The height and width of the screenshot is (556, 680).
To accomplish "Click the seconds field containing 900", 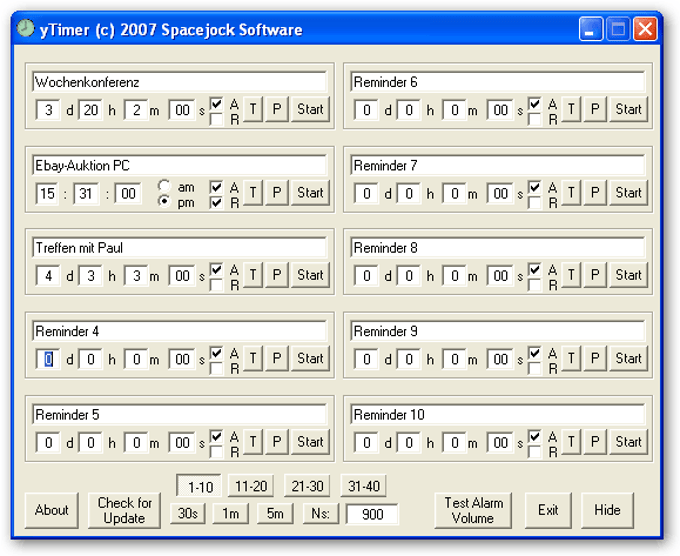I will (372, 514).
